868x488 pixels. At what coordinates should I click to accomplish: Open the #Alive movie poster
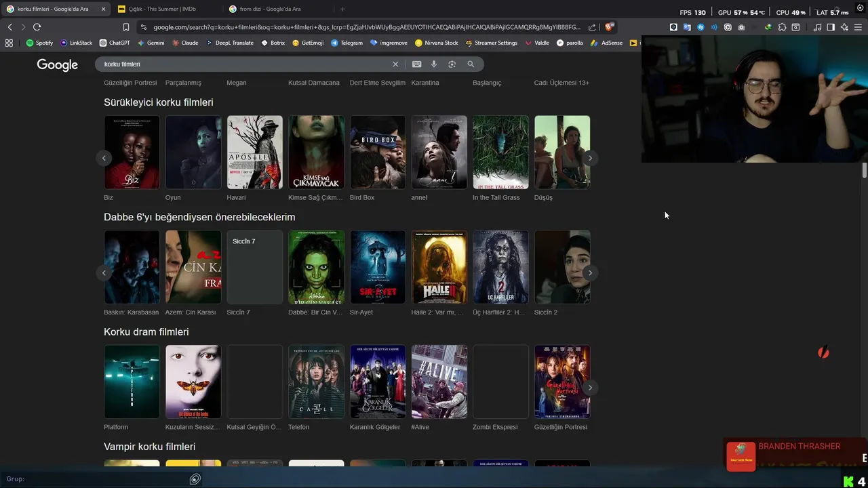(x=439, y=382)
